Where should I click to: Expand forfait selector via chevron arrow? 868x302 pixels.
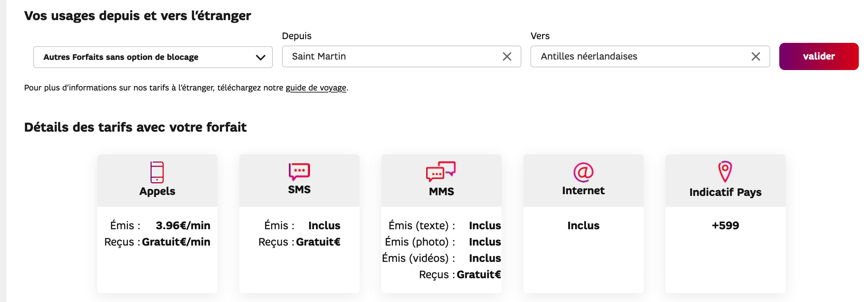(260, 57)
